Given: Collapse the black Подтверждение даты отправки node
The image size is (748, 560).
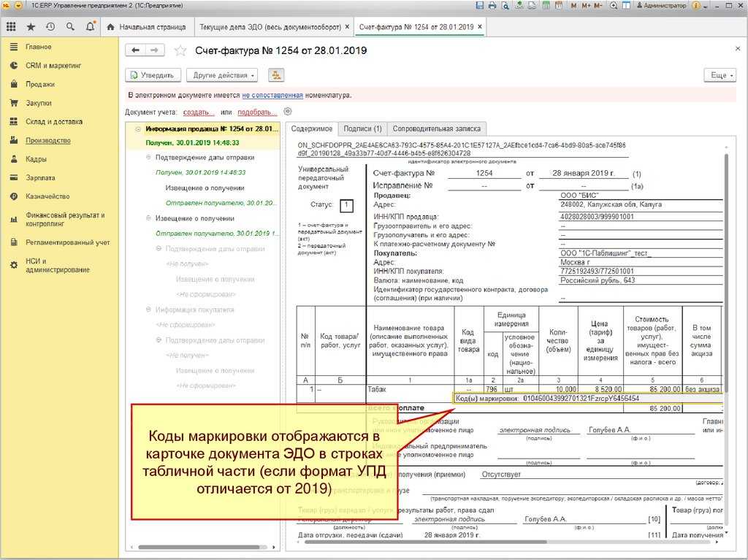Looking at the screenshot, I should (x=148, y=158).
